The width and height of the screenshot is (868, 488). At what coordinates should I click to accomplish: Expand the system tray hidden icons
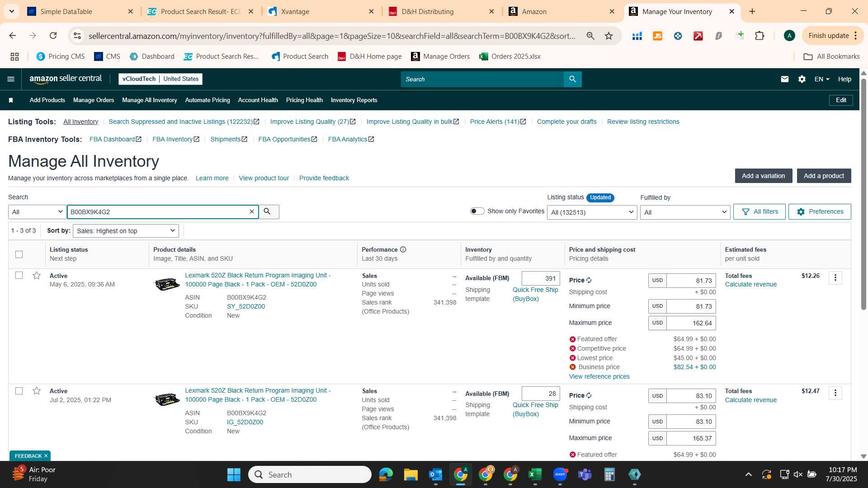(749, 474)
